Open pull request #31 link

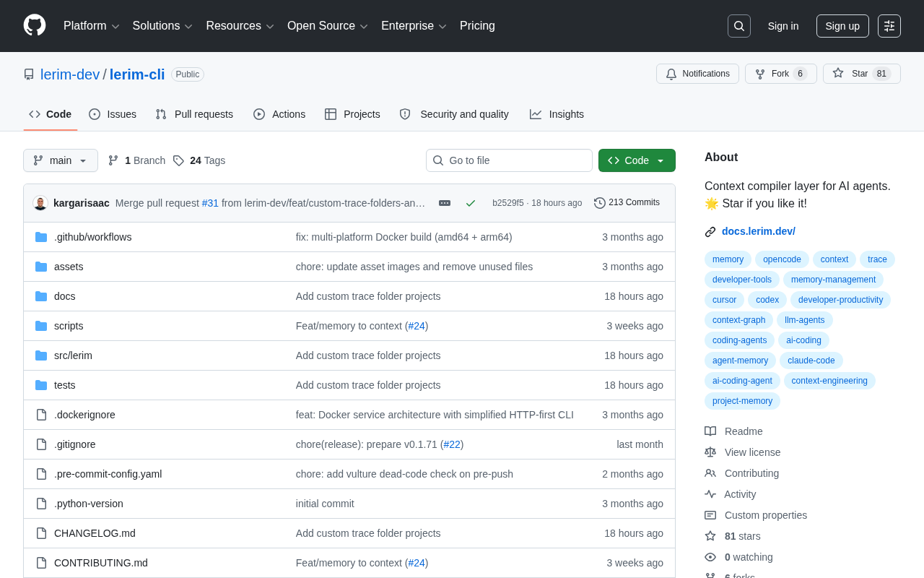point(210,203)
